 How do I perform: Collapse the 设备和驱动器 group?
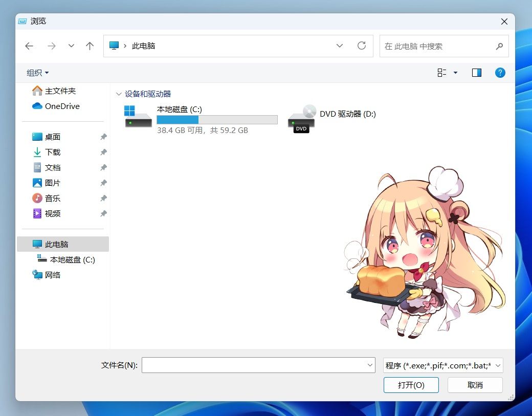coord(119,94)
